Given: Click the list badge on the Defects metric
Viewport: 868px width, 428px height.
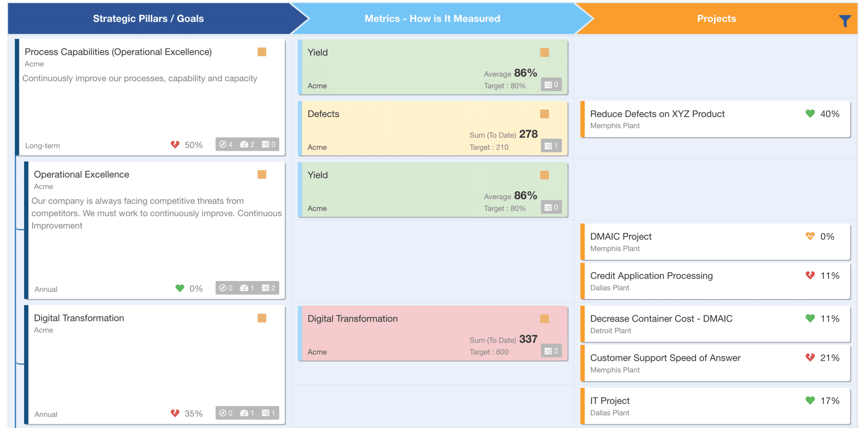Looking at the screenshot, I should 551,146.
